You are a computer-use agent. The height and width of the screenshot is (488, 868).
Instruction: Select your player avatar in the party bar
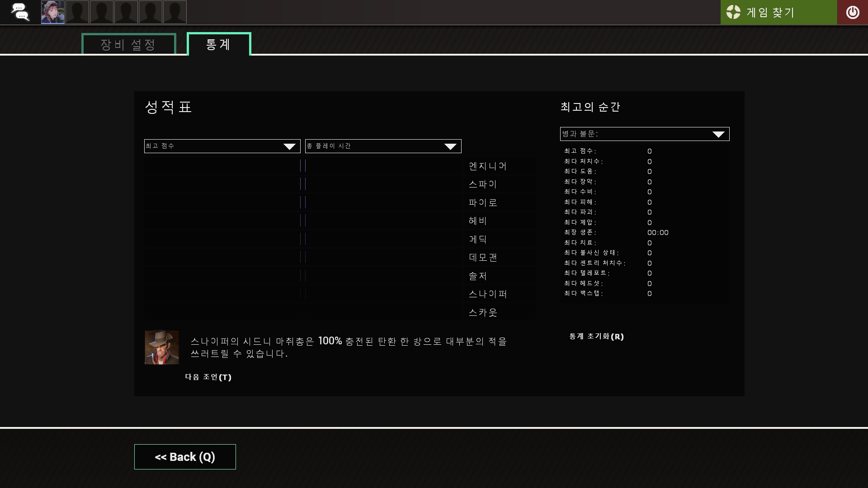(52, 12)
